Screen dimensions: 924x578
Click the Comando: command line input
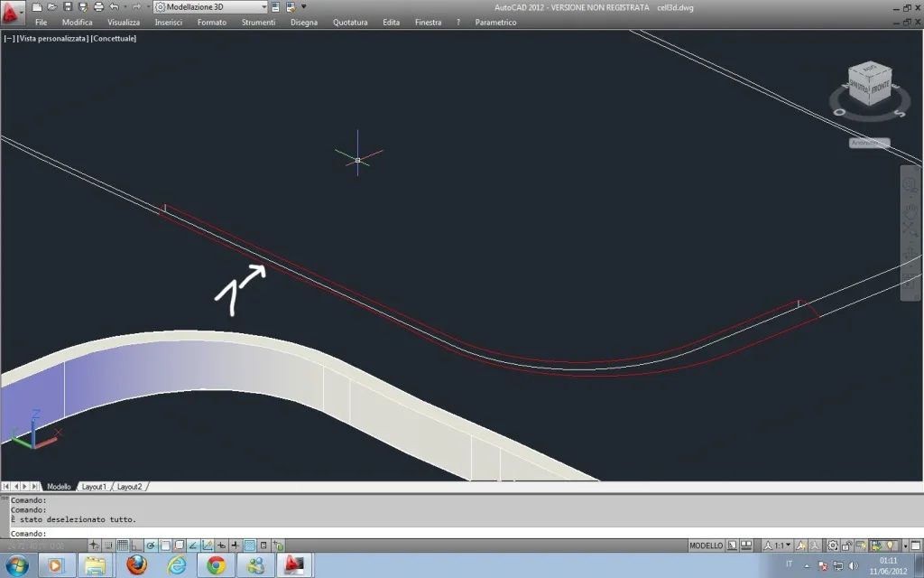click(466, 533)
